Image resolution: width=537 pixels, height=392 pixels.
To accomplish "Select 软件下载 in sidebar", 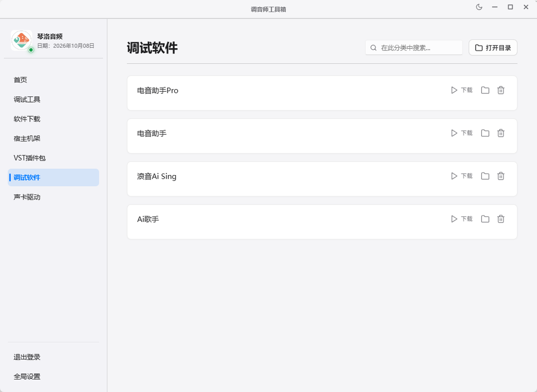I will click(53, 119).
